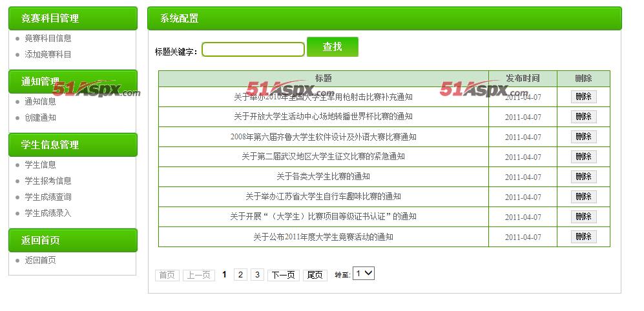This screenshot has height=311, width=644.
Task: Click the disabled 上一页 pager button
Action: tap(199, 275)
